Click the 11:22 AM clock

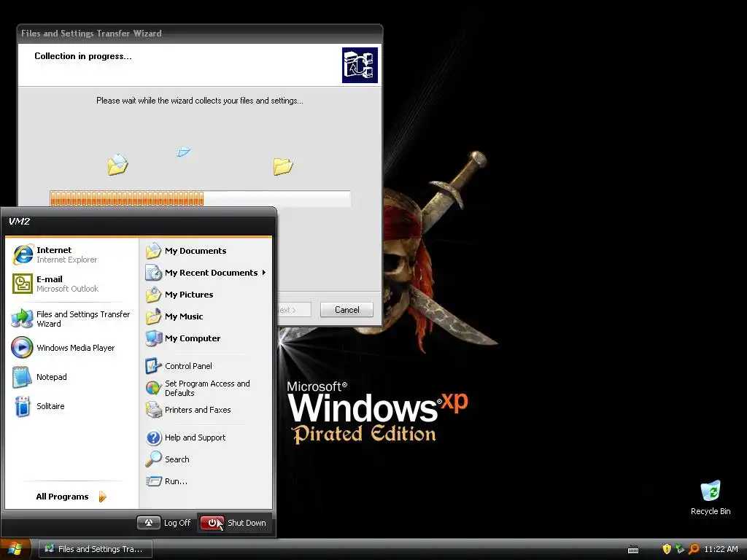721,549
